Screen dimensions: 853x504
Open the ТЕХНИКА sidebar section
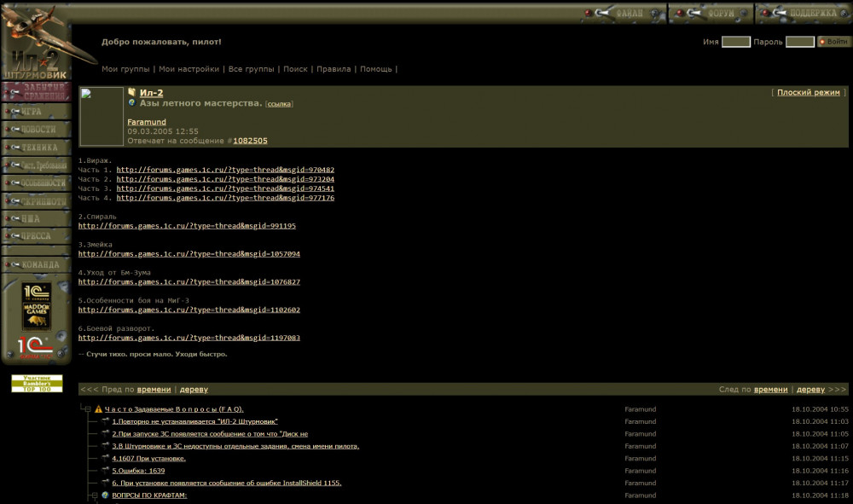click(36, 148)
